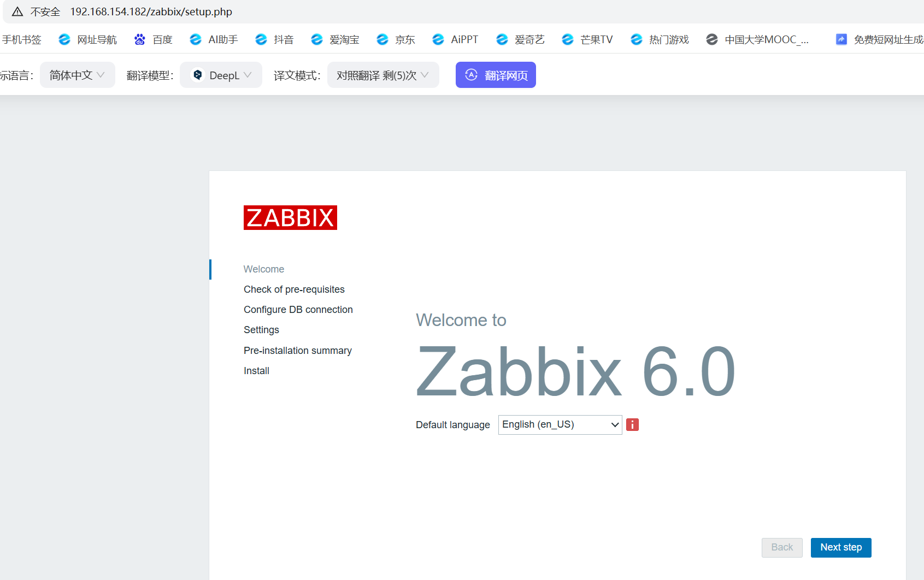Select the Welcome setup step
Screen dimensions: 924x580
click(x=264, y=269)
